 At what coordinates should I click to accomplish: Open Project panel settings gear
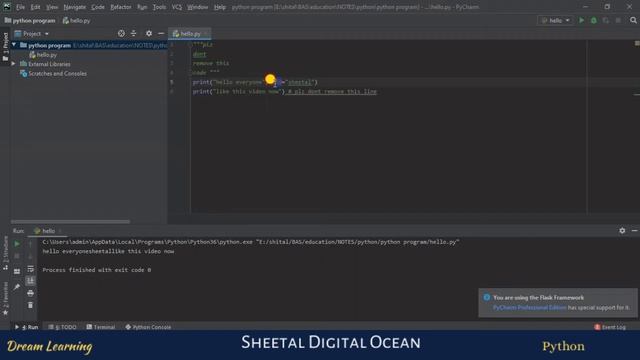click(x=149, y=33)
